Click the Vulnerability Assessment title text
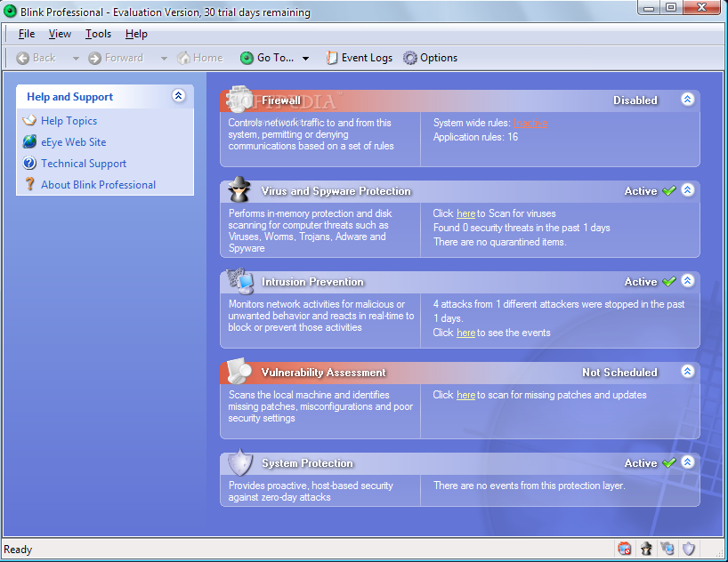 pos(323,373)
